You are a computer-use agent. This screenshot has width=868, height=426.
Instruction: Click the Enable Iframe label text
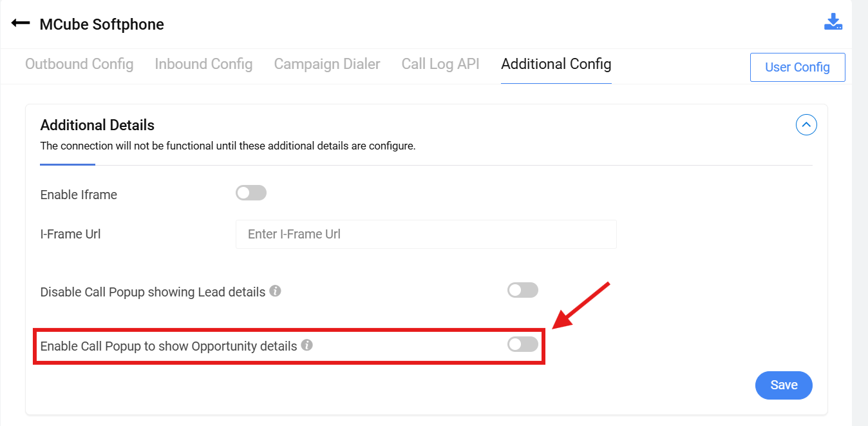(x=79, y=195)
